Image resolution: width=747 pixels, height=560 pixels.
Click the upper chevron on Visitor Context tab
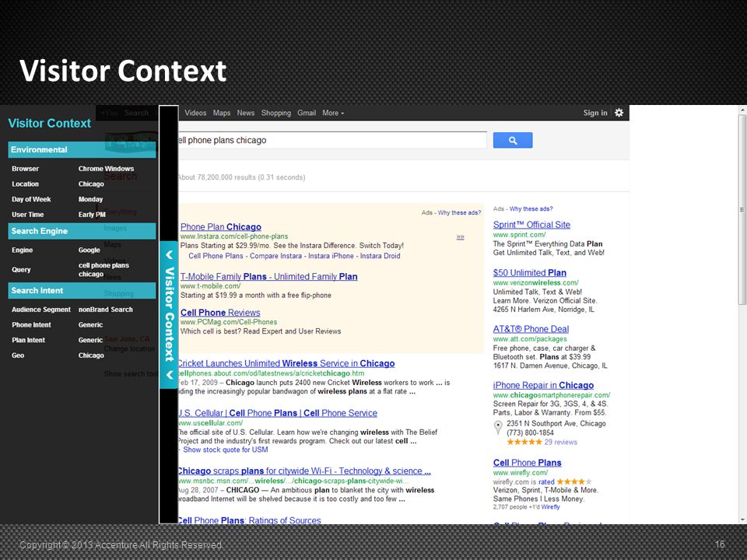169,255
